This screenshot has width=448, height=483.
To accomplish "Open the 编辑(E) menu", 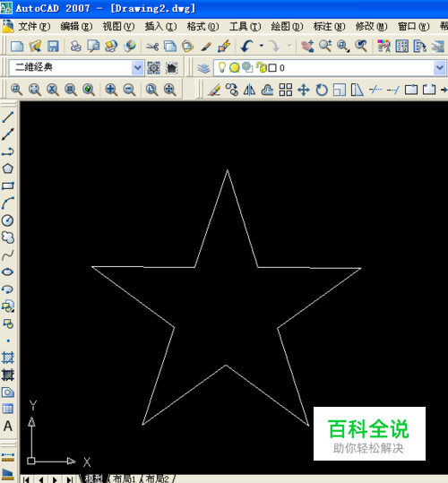I will click(x=76, y=27).
